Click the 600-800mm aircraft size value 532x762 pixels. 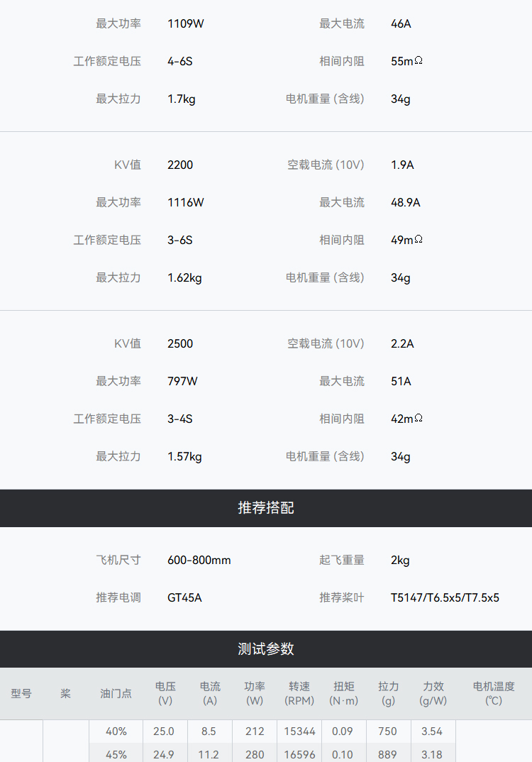coord(199,560)
